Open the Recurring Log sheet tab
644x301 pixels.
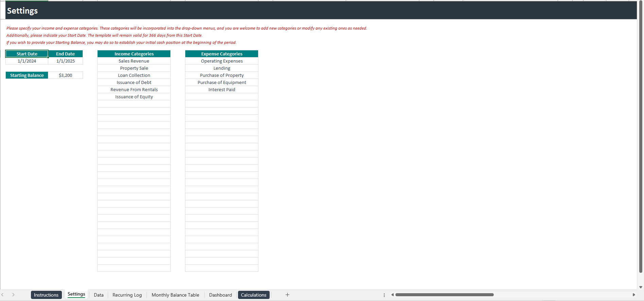(x=127, y=295)
